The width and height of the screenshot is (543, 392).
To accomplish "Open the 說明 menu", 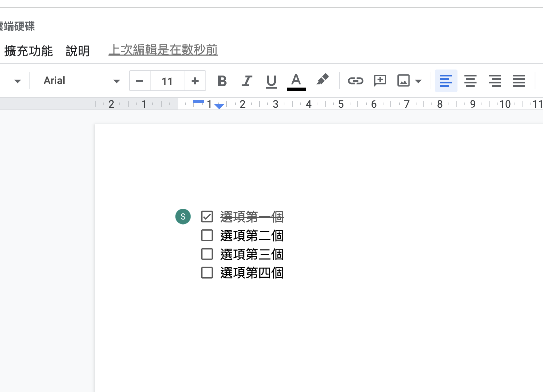I will pos(78,51).
